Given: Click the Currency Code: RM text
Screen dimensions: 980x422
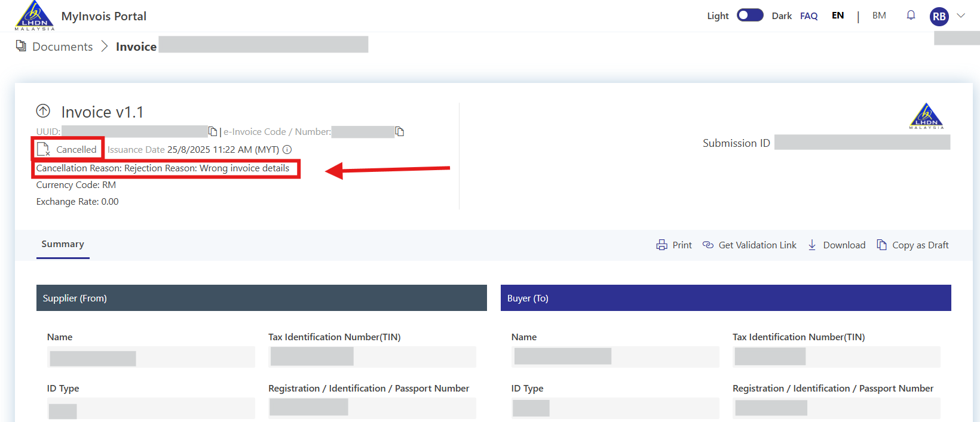Looking at the screenshot, I should [76, 185].
